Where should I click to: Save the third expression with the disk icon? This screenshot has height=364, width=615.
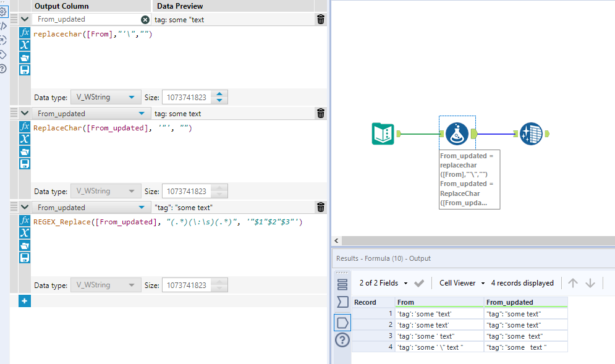(25, 257)
